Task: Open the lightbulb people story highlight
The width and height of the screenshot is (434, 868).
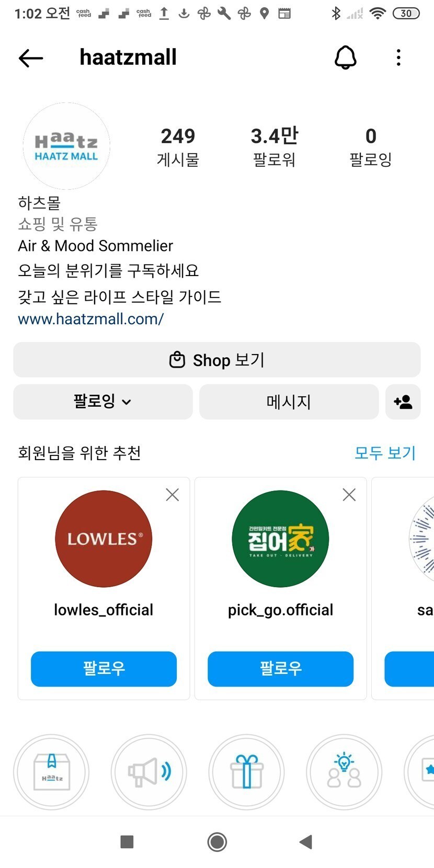Action: pyautogui.click(x=344, y=772)
